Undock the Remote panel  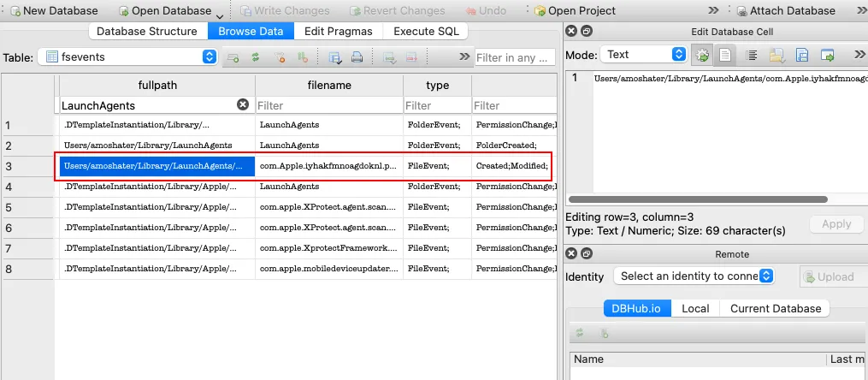coord(587,253)
